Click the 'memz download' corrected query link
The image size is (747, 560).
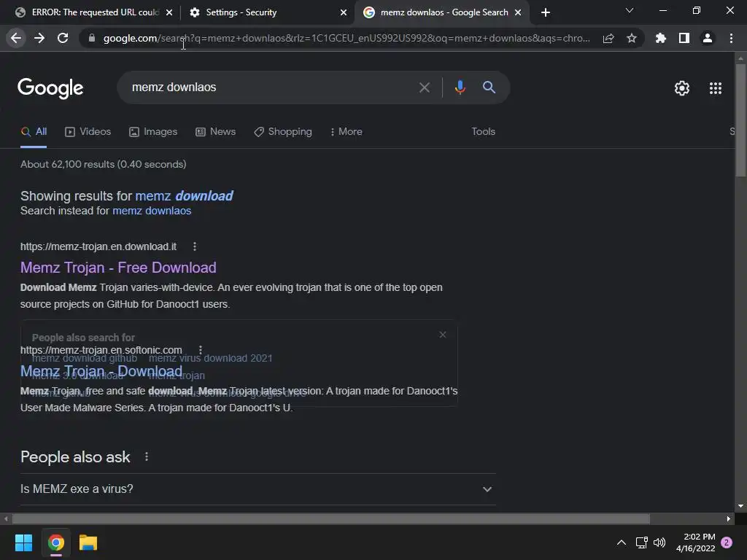184,195
